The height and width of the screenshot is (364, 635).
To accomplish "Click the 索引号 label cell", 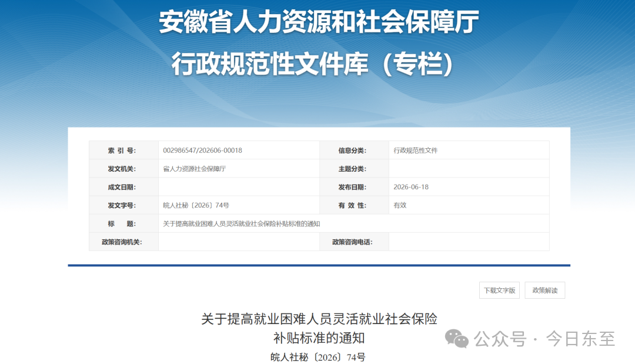I will [x=123, y=150].
